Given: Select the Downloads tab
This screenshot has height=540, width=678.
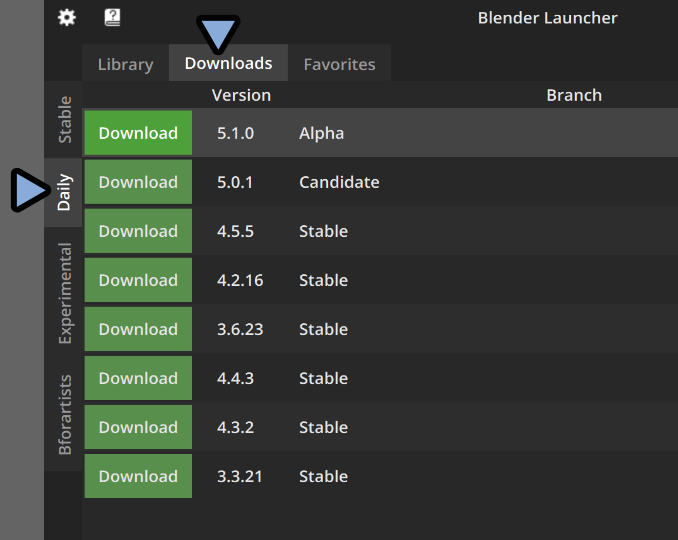Looking at the screenshot, I should (228, 64).
